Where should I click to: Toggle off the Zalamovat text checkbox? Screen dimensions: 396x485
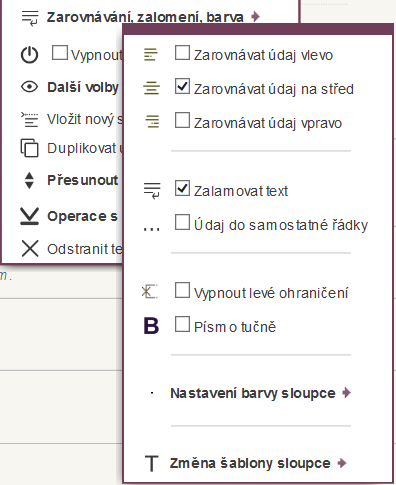(182, 188)
